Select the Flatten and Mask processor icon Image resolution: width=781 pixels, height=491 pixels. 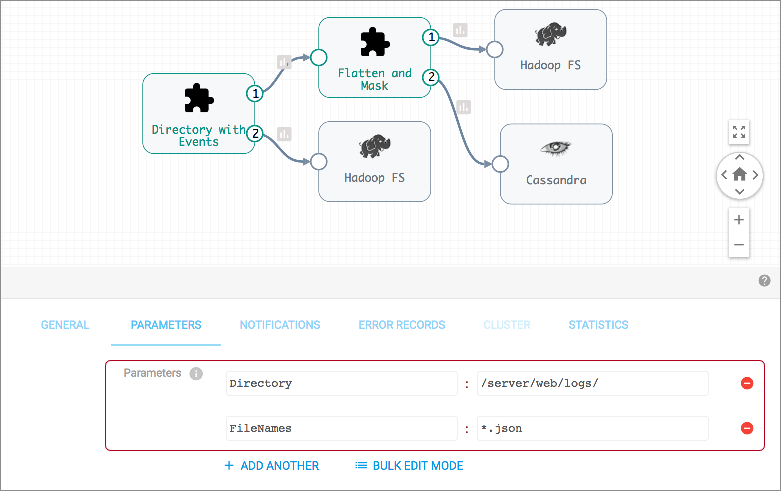tap(374, 41)
